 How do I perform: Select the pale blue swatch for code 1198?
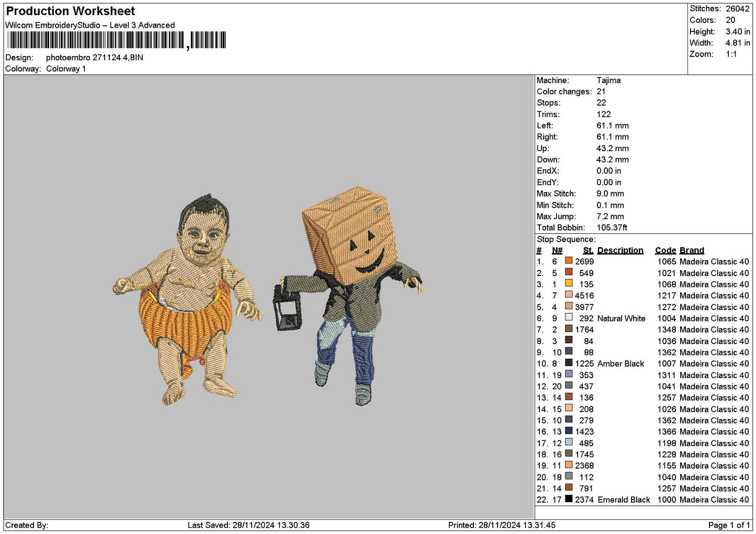[x=569, y=442]
